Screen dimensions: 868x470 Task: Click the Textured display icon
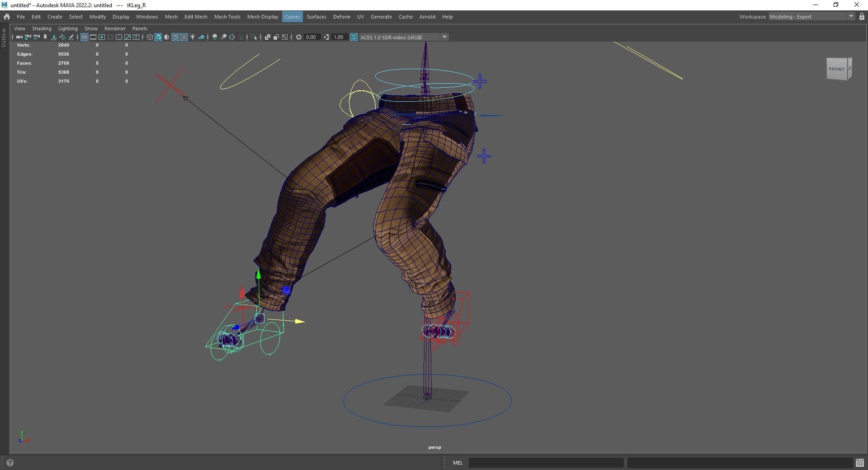tap(184, 37)
